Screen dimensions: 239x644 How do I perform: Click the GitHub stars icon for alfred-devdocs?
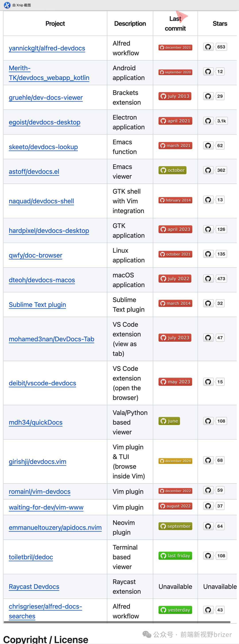[x=208, y=47]
